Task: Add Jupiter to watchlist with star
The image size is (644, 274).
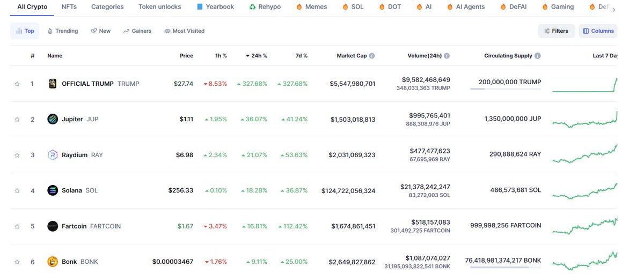Action: coord(17,119)
